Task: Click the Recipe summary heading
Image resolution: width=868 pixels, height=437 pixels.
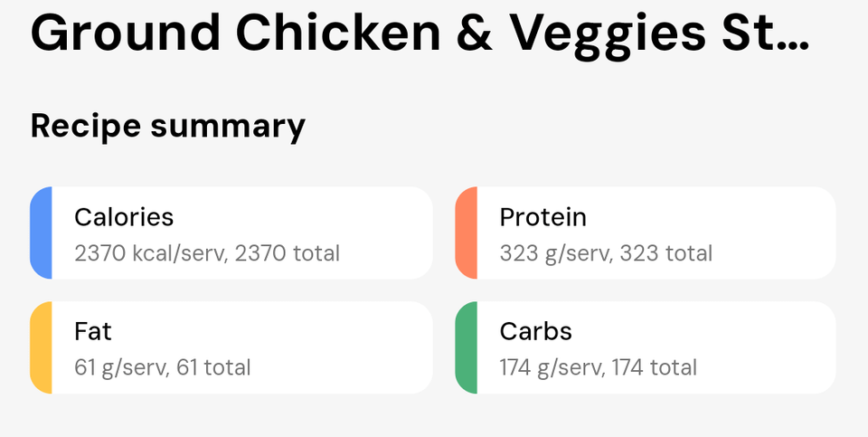Action: point(168,127)
